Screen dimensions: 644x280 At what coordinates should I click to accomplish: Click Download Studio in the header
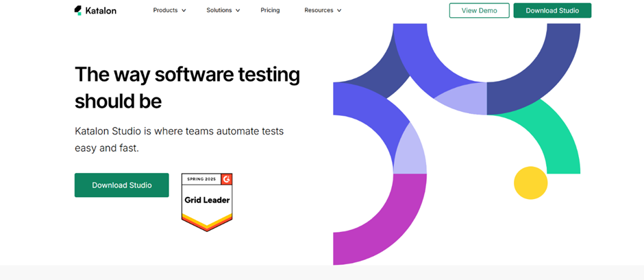point(552,11)
